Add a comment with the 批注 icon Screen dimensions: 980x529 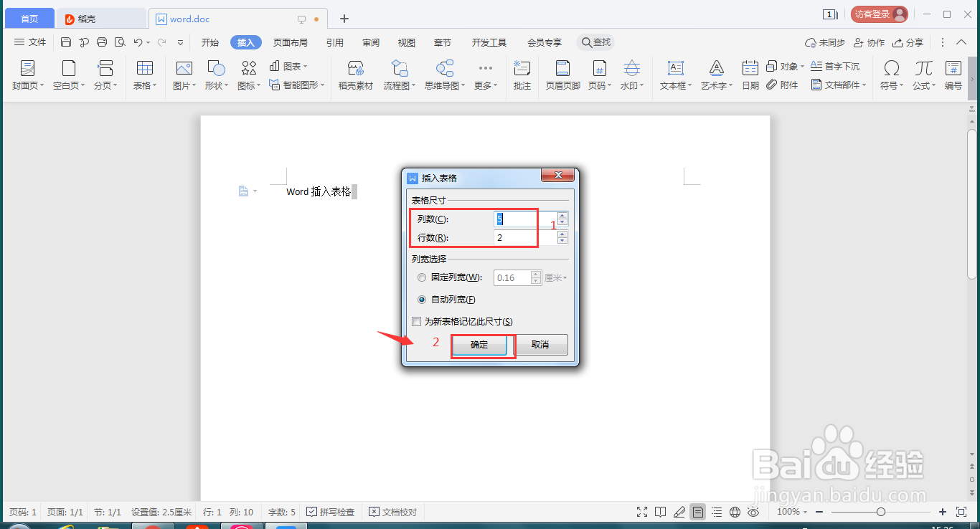(x=522, y=75)
